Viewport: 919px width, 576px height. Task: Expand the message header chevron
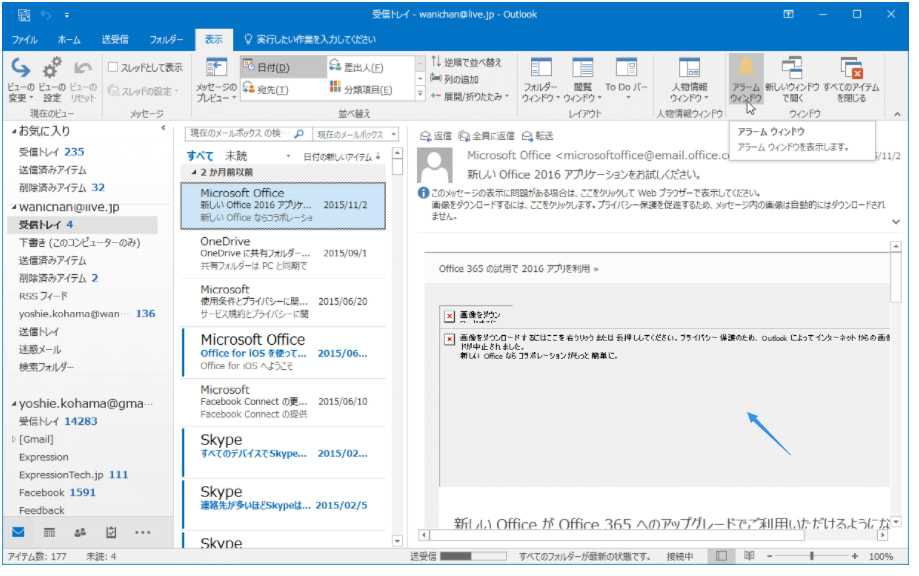896,221
